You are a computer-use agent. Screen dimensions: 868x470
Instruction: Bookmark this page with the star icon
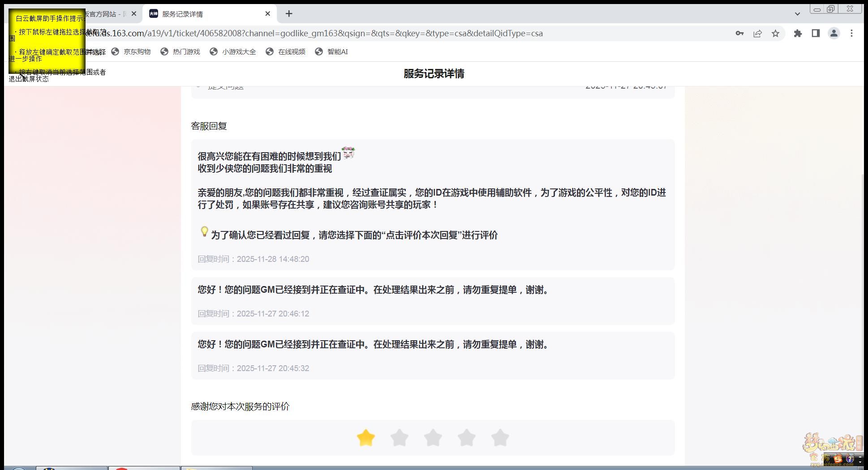[x=775, y=34]
